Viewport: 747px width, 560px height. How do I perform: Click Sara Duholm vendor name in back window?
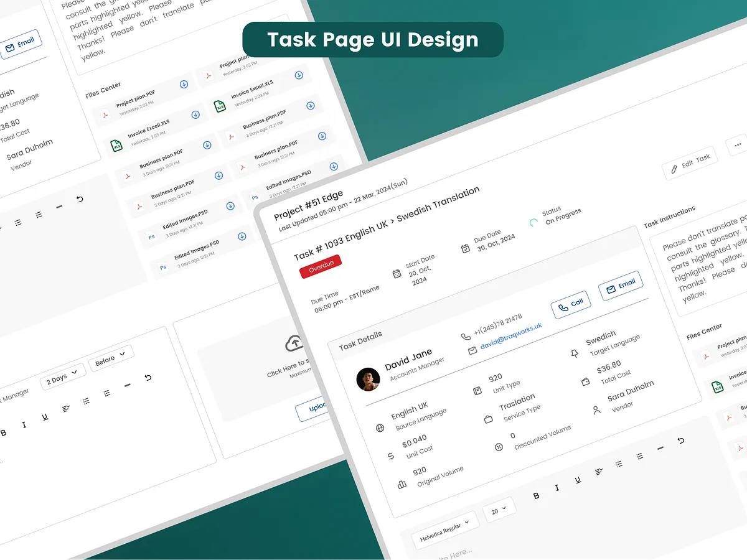(30, 150)
